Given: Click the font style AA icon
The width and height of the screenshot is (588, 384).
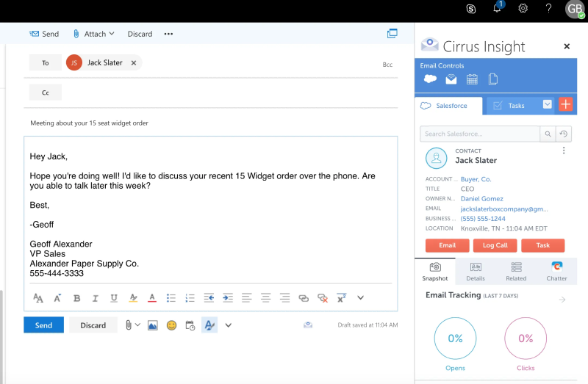Looking at the screenshot, I should pyautogui.click(x=38, y=298).
